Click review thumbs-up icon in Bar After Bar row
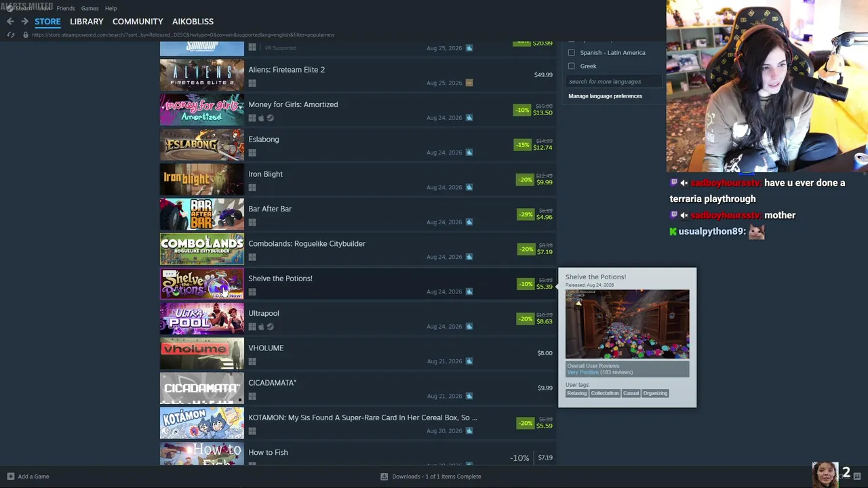The height and width of the screenshot is (488, 868). point(469,222)
